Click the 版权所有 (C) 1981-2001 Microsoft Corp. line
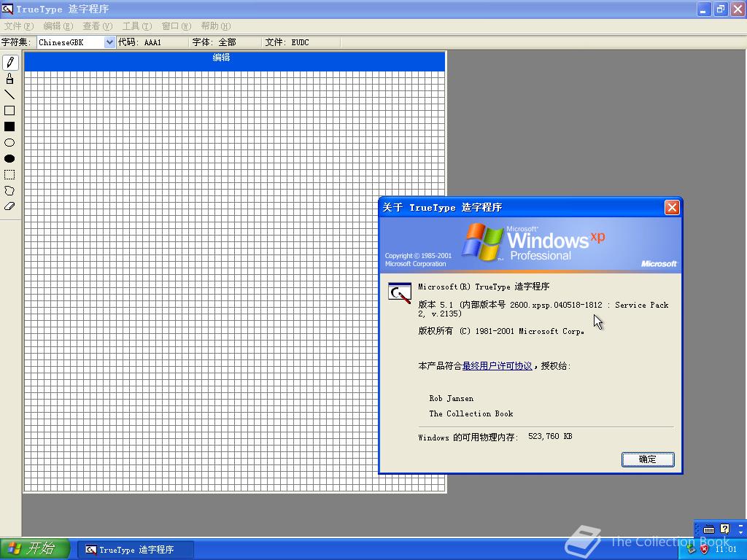Viewport: 747px width, 560px height. point(501,331)
